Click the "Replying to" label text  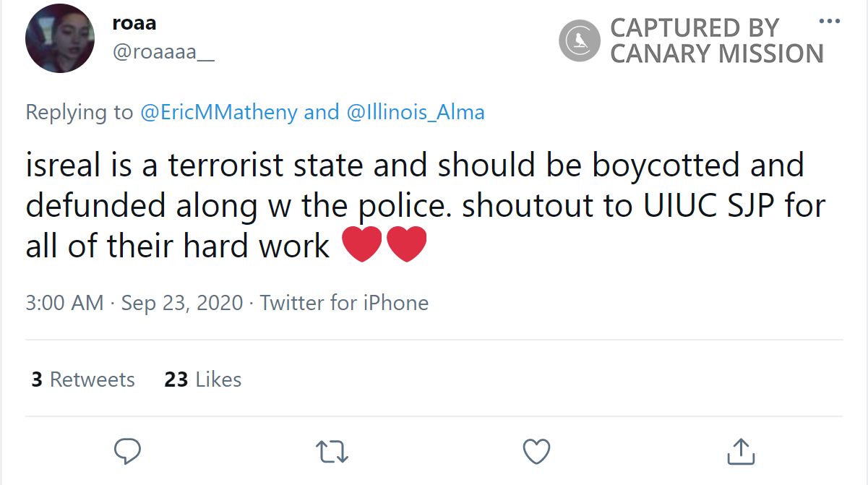pyautogui.click(x=79, y=113)
